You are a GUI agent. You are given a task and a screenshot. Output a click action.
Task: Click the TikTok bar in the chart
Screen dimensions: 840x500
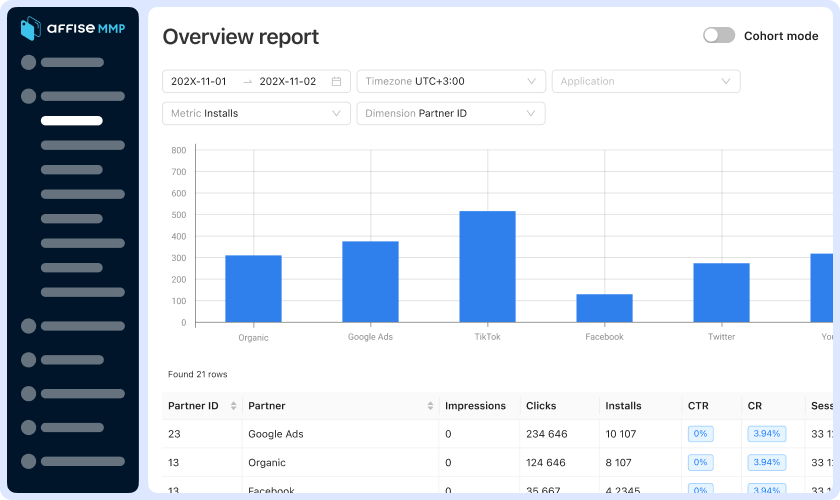coord(488,266)
